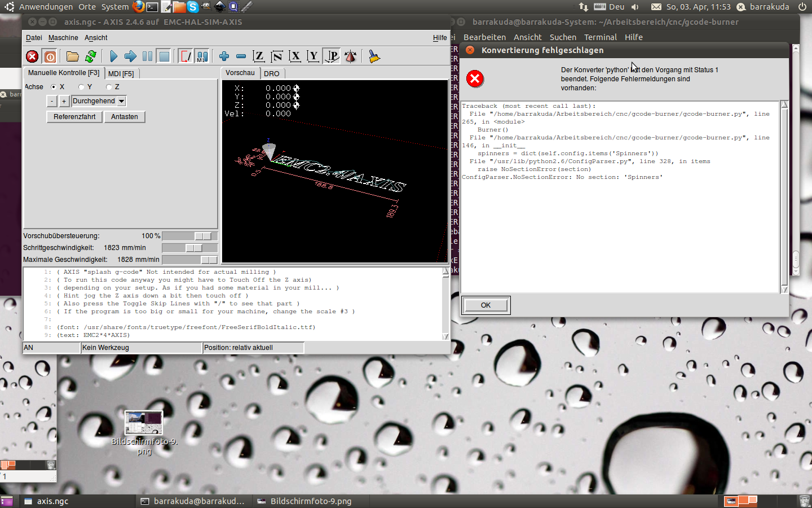
Task: Click the Vorschubübersteuerung slider
Action: (189, 236)
